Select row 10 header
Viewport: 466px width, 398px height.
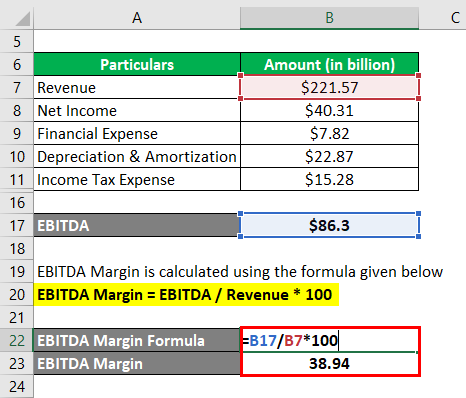click(17, 156)
